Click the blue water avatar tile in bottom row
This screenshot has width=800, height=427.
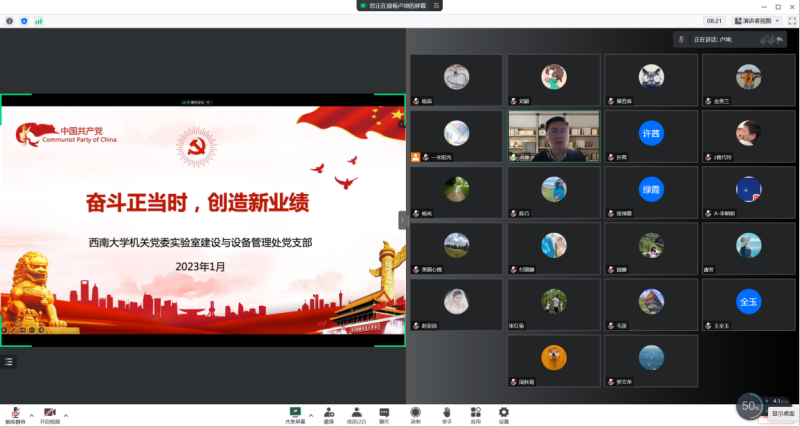pos(651,361)
